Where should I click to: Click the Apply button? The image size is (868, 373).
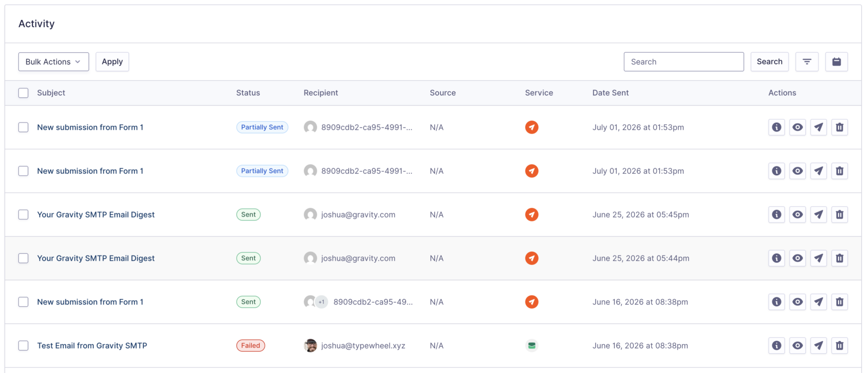pos(112,62)
